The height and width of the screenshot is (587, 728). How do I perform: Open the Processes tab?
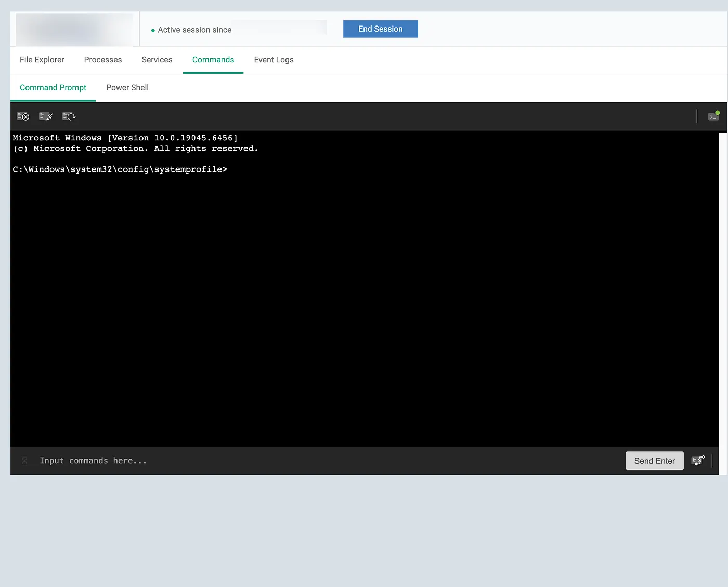pos(102,60)
